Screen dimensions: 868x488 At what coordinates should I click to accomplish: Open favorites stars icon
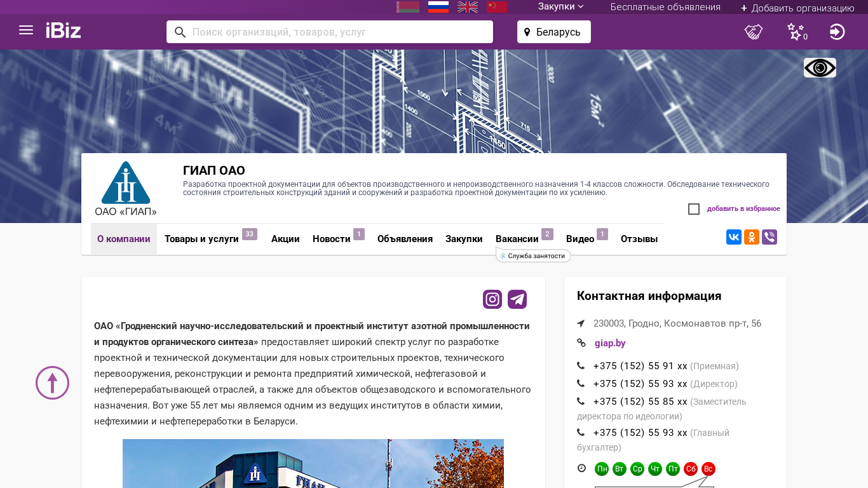pos(796,32)
